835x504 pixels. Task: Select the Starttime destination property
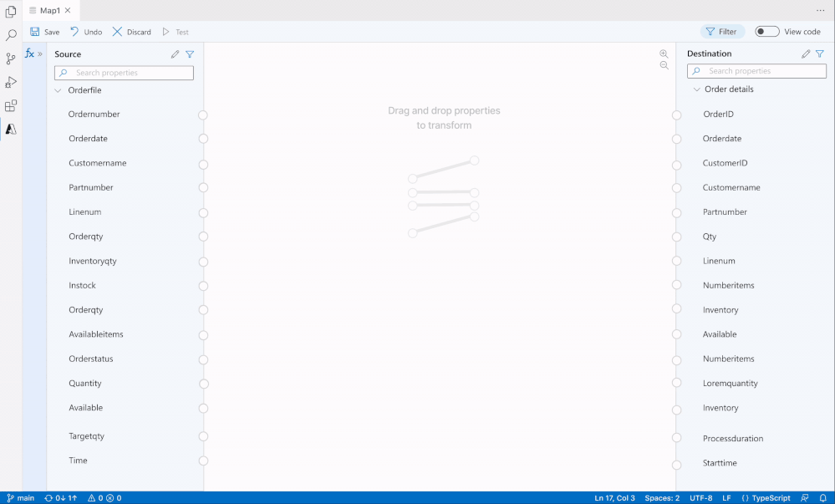pyautogui.click(x=720, y=463)
